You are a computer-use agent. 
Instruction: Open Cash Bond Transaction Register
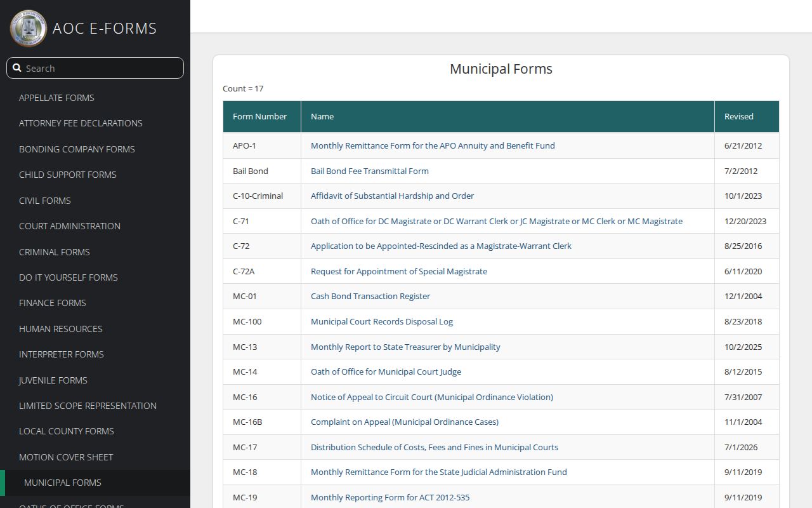coord(370,296)
